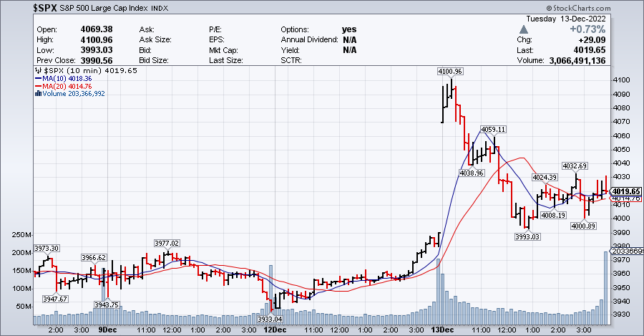
Task: Click the 13Dec date label on axis
Action: (443, 330)
